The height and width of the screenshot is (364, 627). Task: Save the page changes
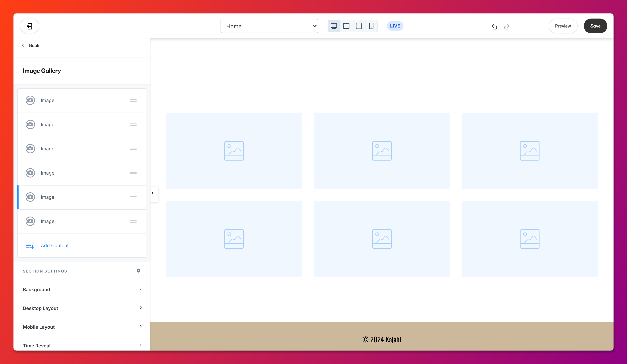595,26
